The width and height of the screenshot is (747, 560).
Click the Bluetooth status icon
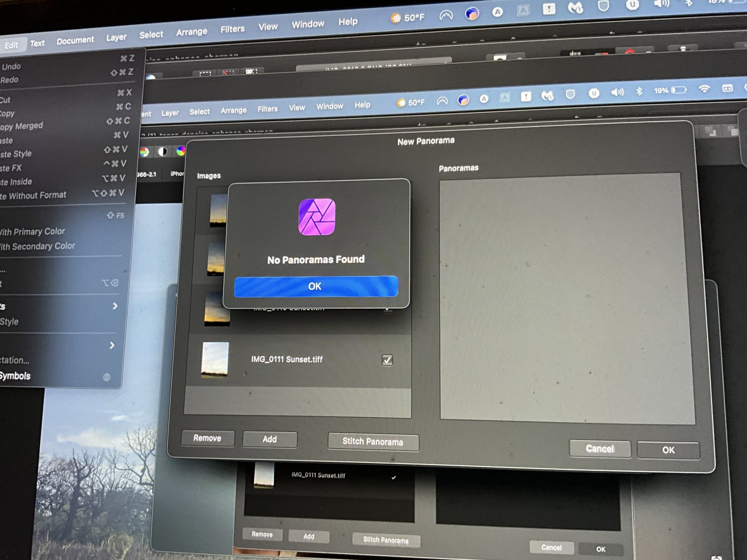[639, 92]
